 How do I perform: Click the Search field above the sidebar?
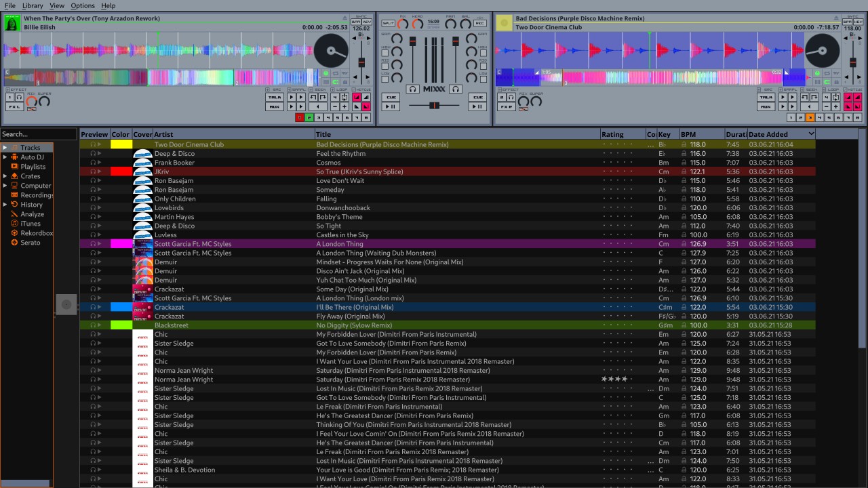pos(37,134)
